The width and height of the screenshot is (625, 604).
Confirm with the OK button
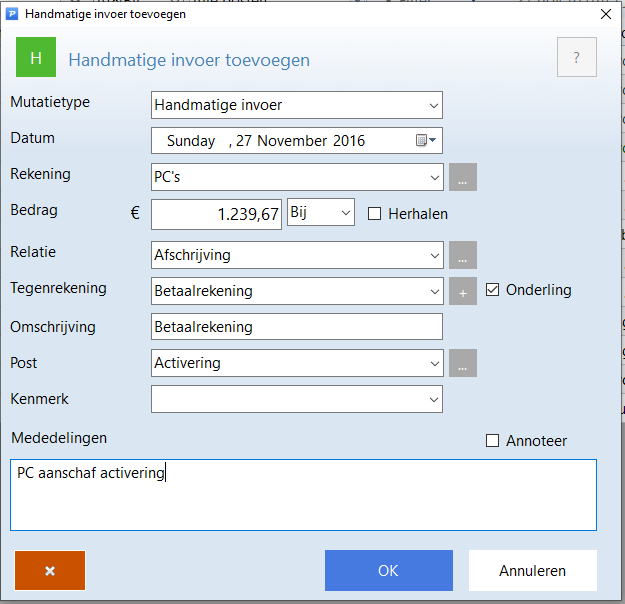(388, 571)
